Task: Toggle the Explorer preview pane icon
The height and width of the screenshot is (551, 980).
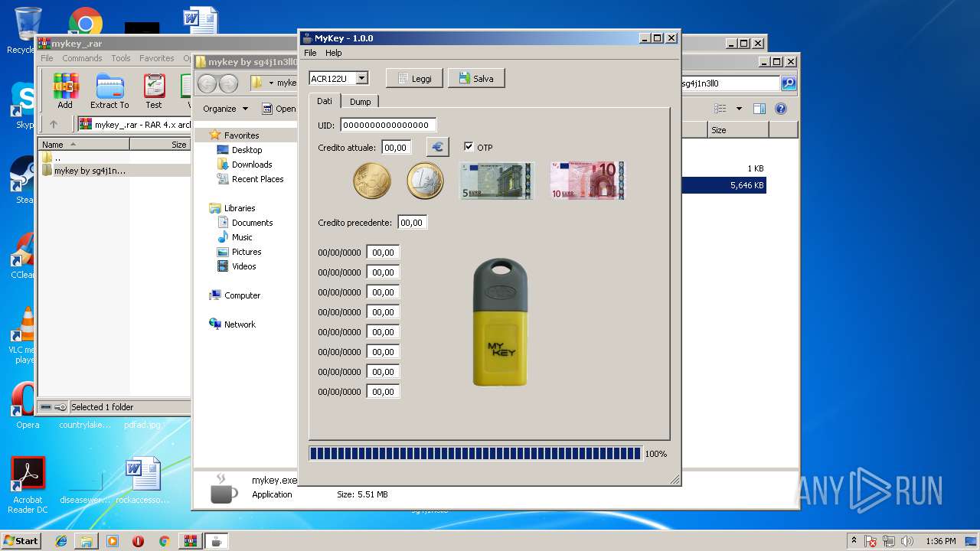Action: click(759, 109)
